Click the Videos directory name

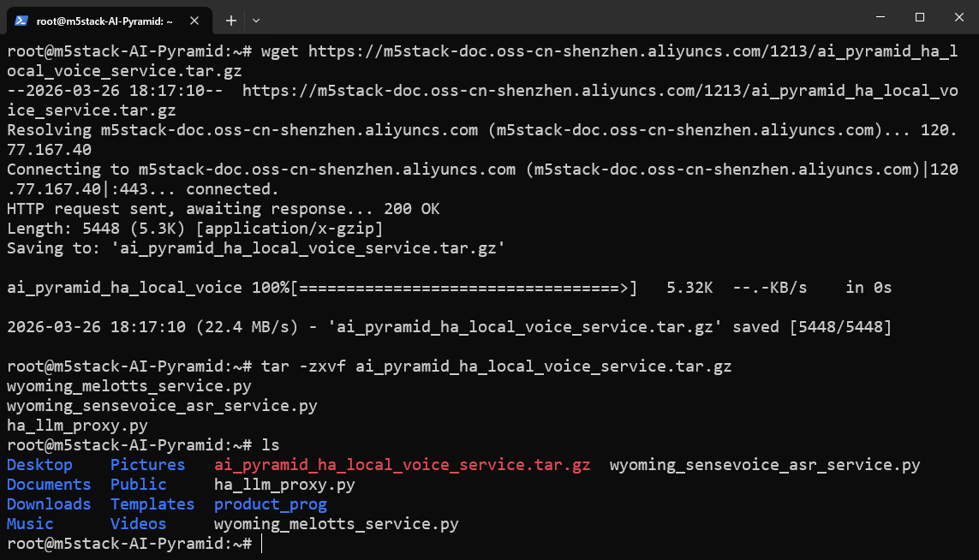138,524
